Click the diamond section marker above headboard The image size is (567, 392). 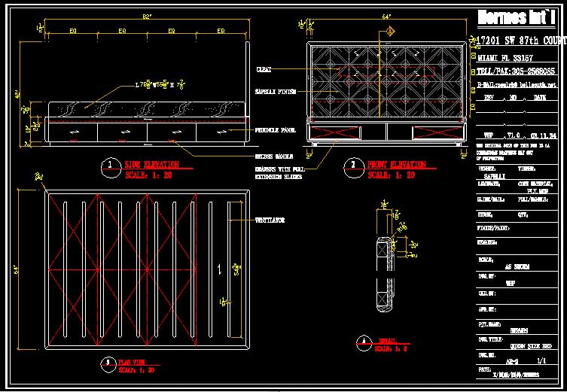tap(391, 32)
